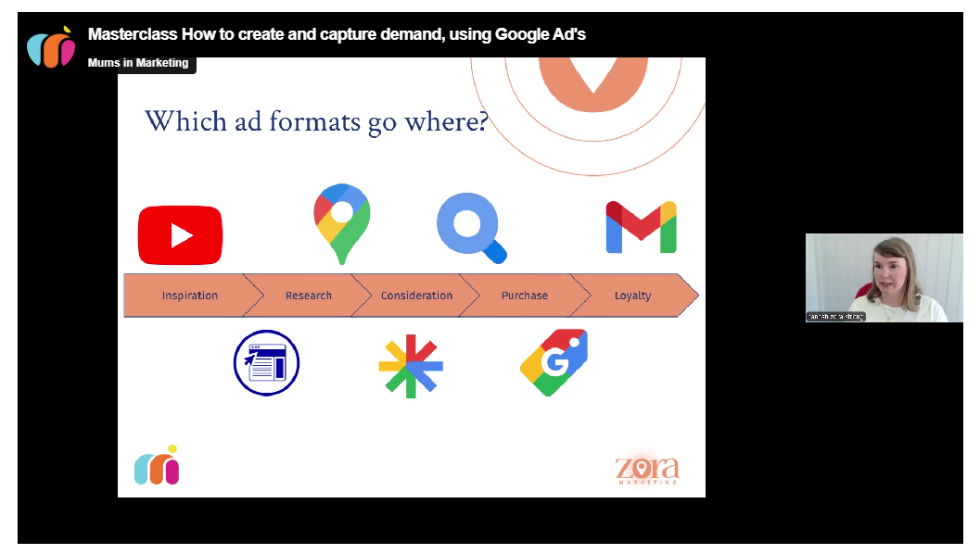980x554 pixels.
Task: Click the colorful Google Discover asterisk icon
Action: click(411, 366)
